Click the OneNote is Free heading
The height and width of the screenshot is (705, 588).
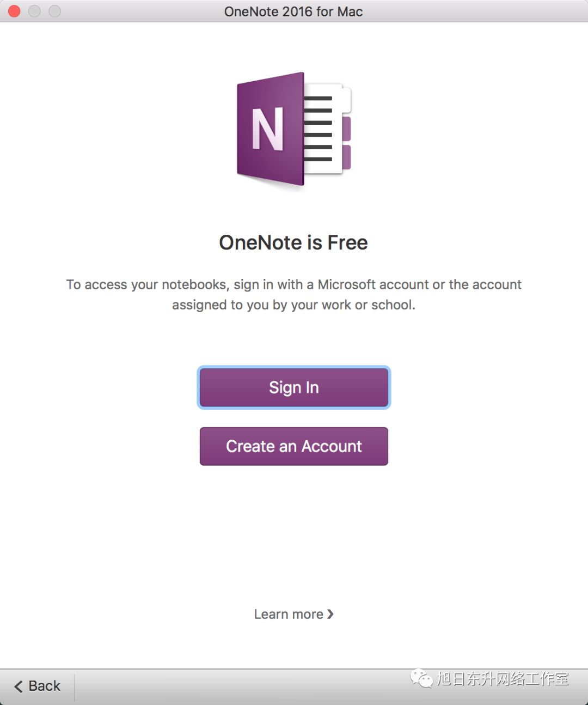coord(293,242)
